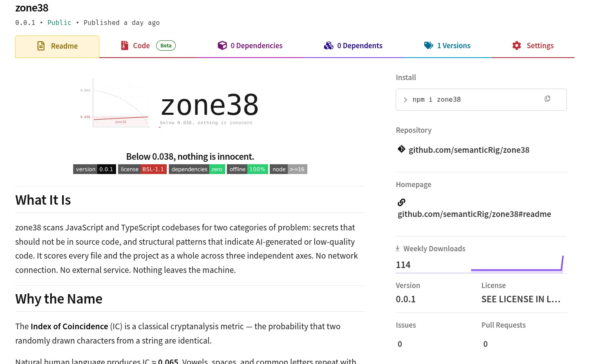Switch to the Code tab
Screen dimensions: 600x364
[x=148, y=46]
